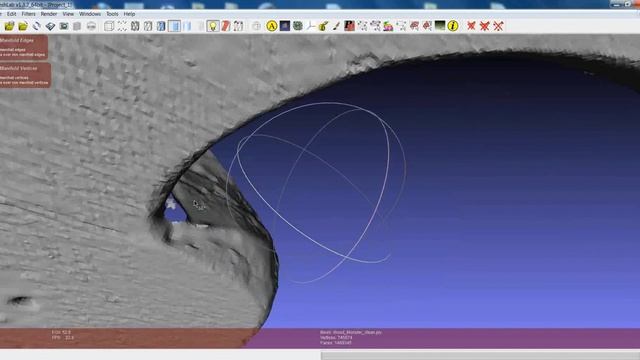
Task: Select the highlighted flat shading mode
Action: pyautogui.click(x=174, y=26)
